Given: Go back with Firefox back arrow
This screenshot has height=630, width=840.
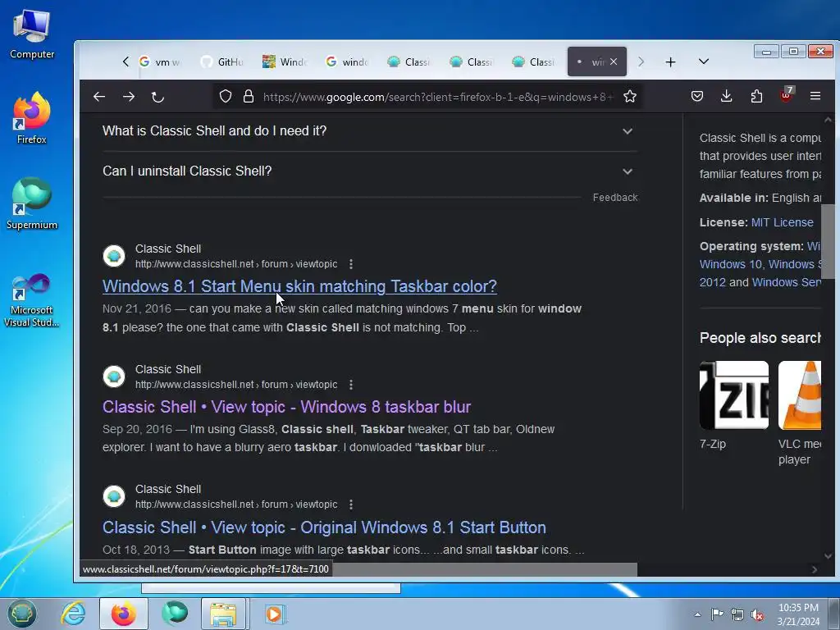Looking at the screenshot, I should pyautogui.click(x=99, y=97).
